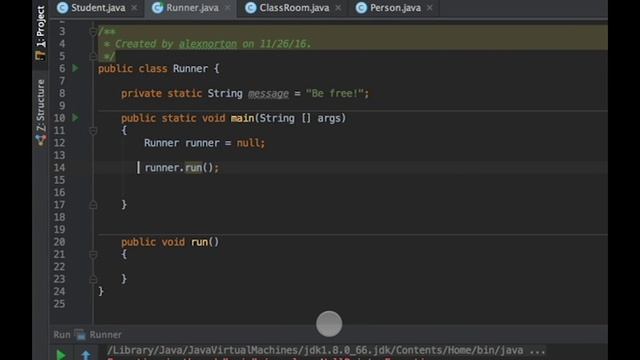Open the ClassRoom.java tab
Screen dimensions: 640x360
click(x=294, y=8)
